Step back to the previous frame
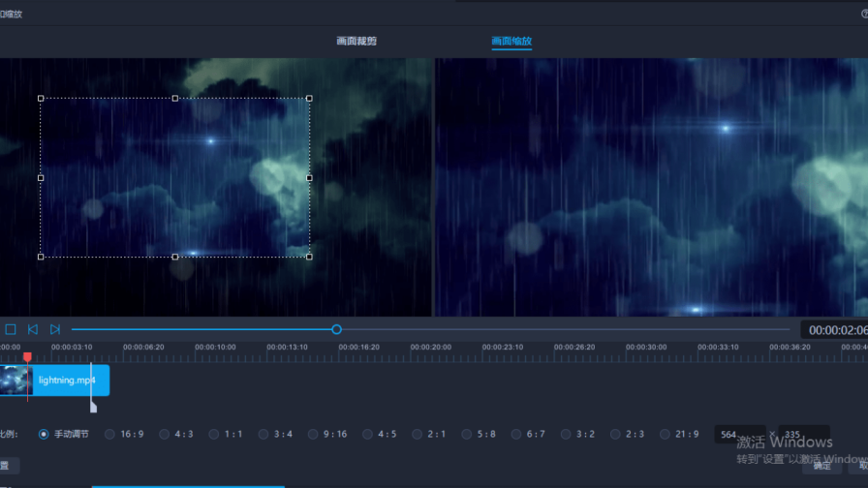Screen dimensions: 868x488 coord(33,330)
